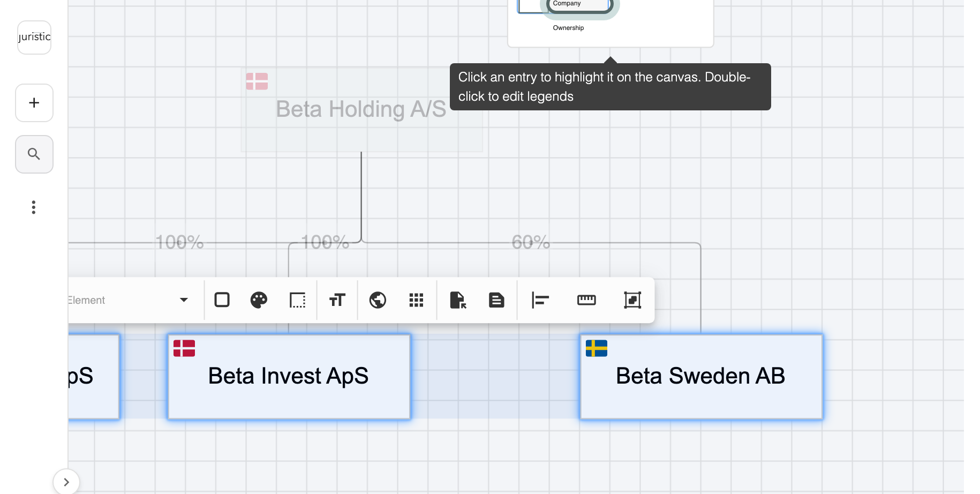Viewport: 980px width, 494px height.
Task: Select the Beta Holding A/S node
Action: click(x=361, y=109)
